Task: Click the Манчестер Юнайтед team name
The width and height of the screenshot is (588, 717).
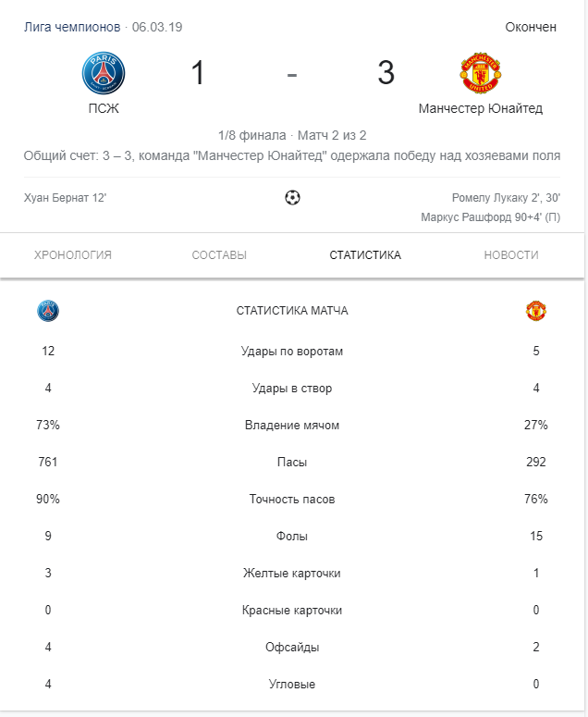Action: point(480,108)
